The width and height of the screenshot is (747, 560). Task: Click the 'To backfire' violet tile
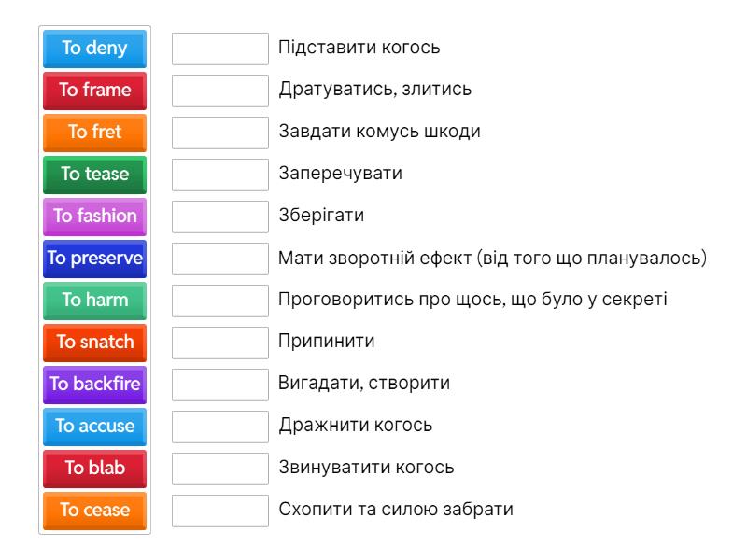point(93,385)
